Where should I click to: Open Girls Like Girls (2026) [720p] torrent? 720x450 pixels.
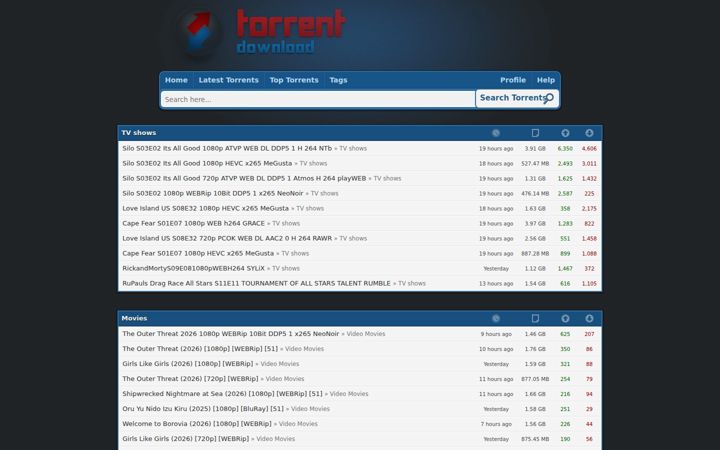tap(186, 439)
